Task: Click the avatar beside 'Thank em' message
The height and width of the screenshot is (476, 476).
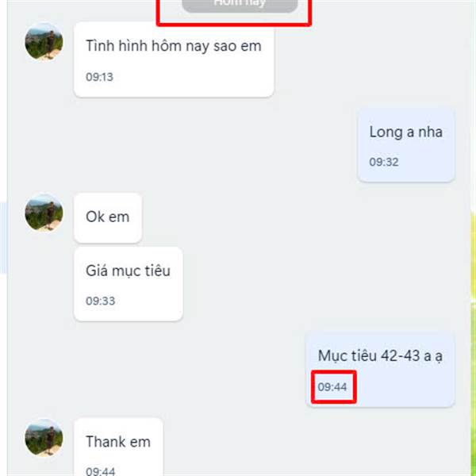Action: 44,437
